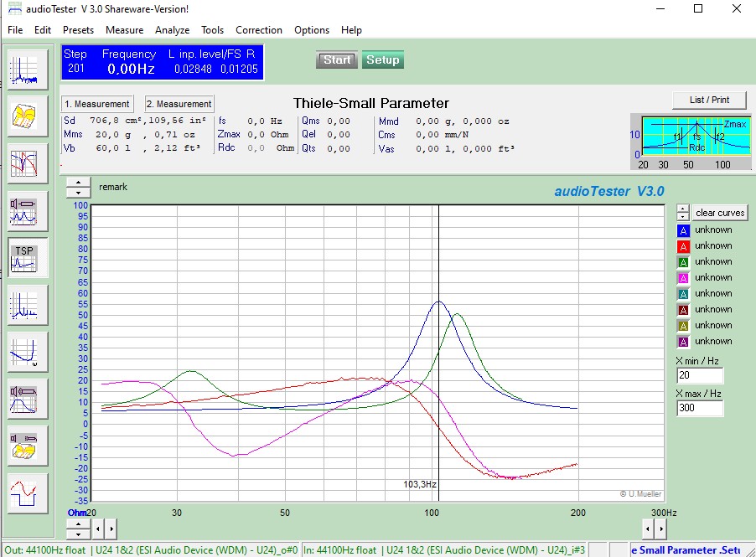
Task: Click the audioTester application title icon
Action: click(x=15, y=8)
